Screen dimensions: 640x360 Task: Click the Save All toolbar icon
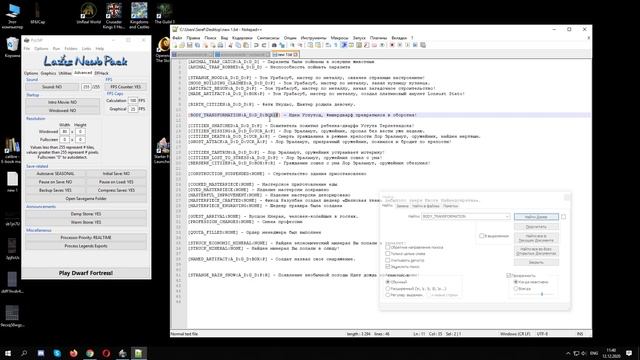click(197, 45)
